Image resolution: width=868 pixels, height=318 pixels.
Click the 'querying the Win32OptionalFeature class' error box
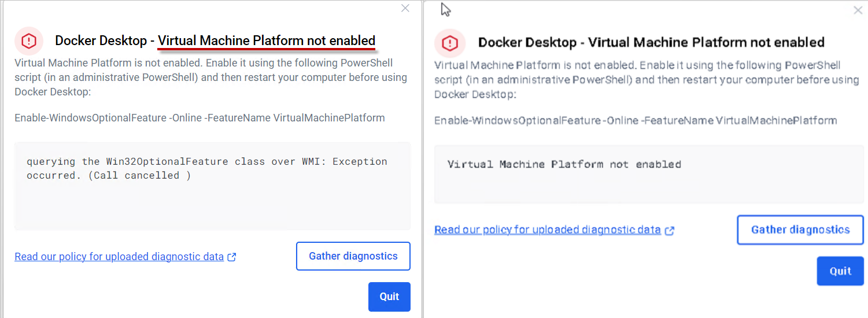(212, 186)
